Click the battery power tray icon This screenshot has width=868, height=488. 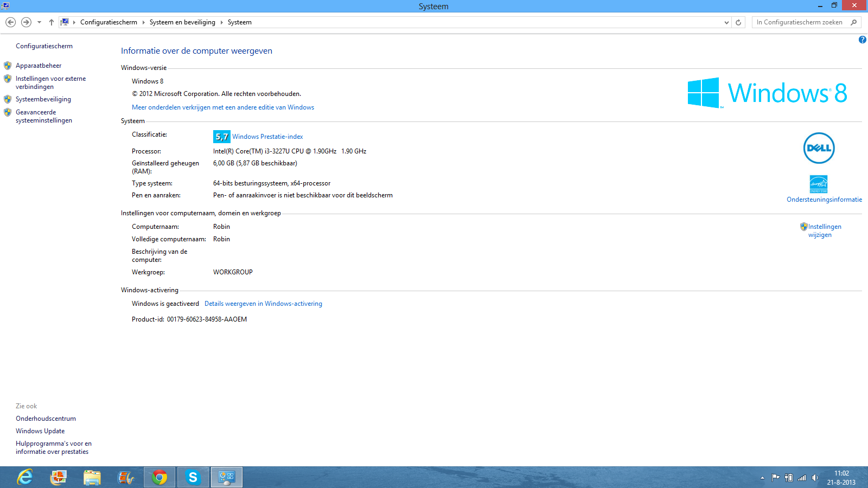click(789, 478)
